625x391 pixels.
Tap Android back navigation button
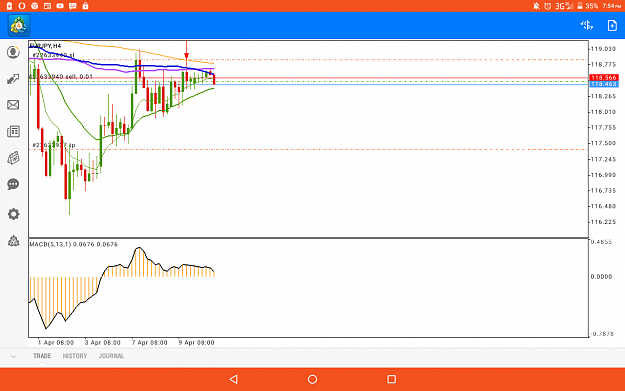234,379
